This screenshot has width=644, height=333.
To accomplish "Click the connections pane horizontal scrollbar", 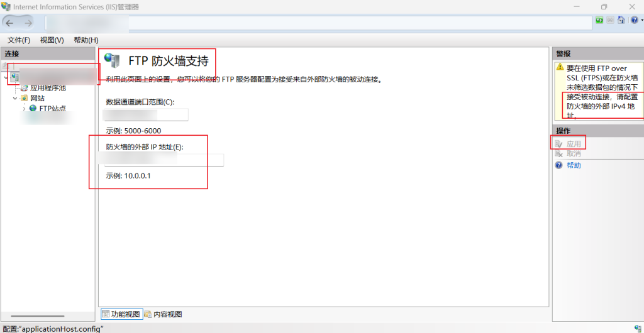I will (37, 316).
